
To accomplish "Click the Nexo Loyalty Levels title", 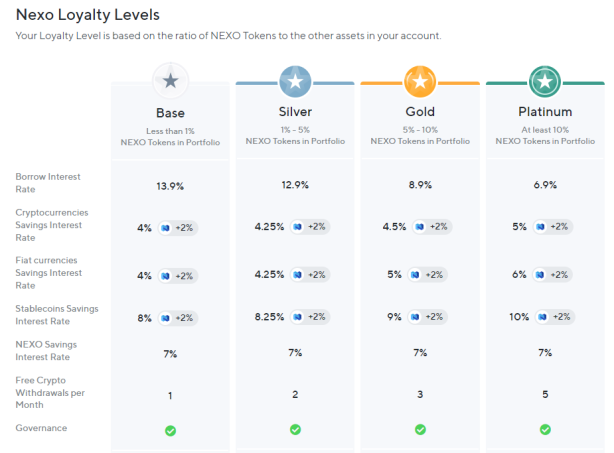I will pos(88,15).
